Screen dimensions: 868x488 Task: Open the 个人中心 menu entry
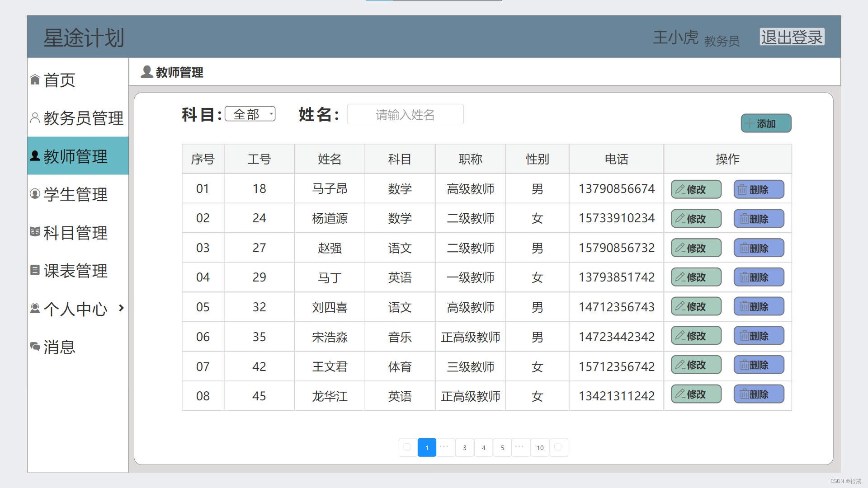(x=75, y=309)
